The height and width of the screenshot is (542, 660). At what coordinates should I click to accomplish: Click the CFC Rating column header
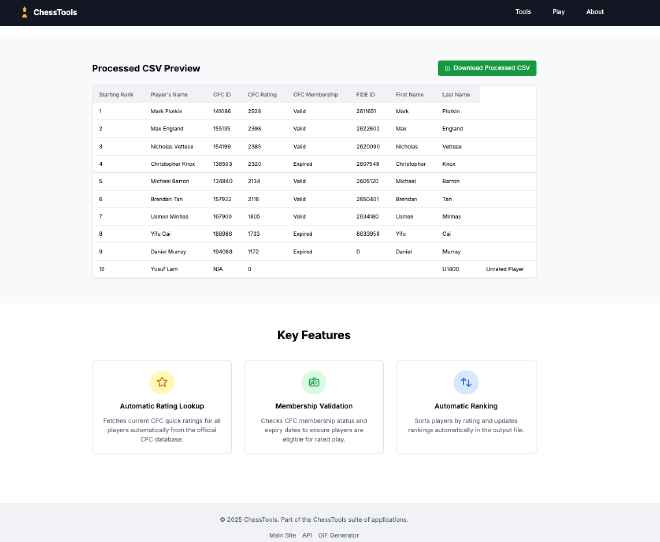(262, 94)
